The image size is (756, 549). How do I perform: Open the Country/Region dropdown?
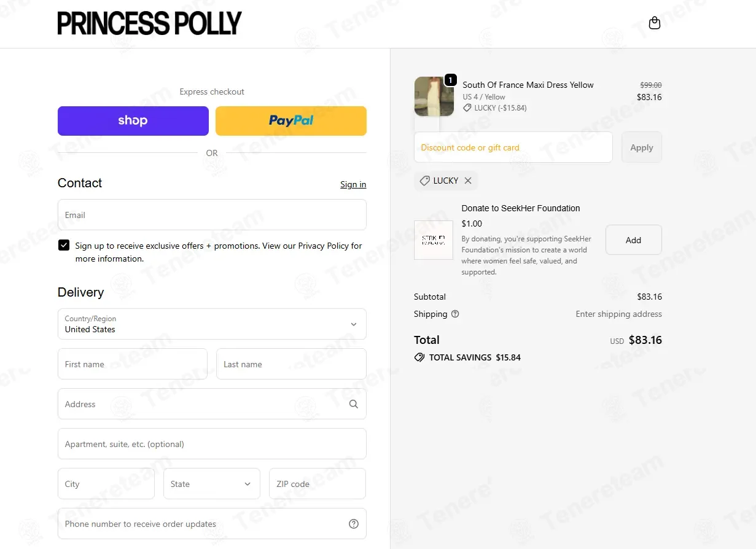point(212,324)
